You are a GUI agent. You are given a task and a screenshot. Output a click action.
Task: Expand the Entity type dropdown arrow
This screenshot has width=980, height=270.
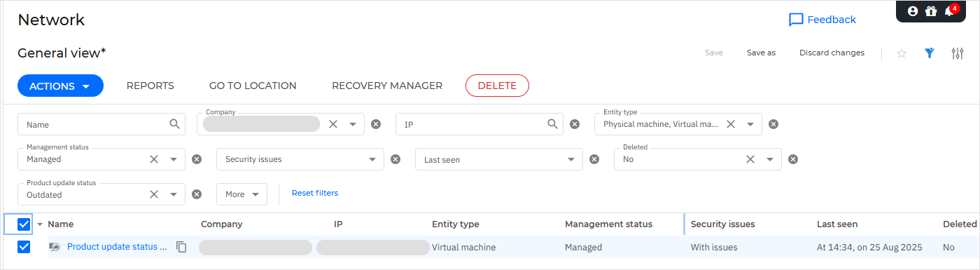pos(750,124)
